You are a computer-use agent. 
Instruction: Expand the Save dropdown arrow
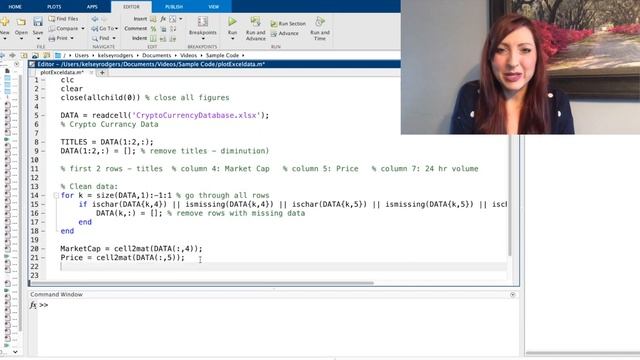pyautogui.click(x=38, y=39)
